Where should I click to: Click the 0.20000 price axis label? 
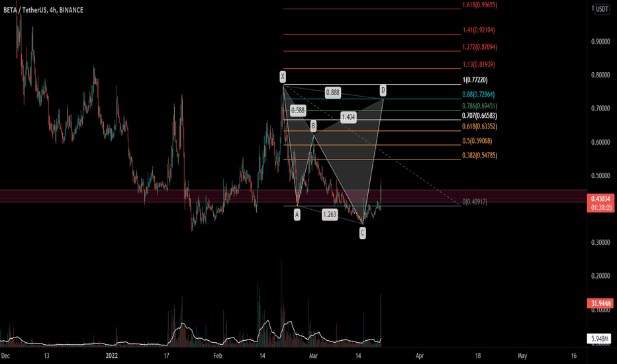pos(600,276)
